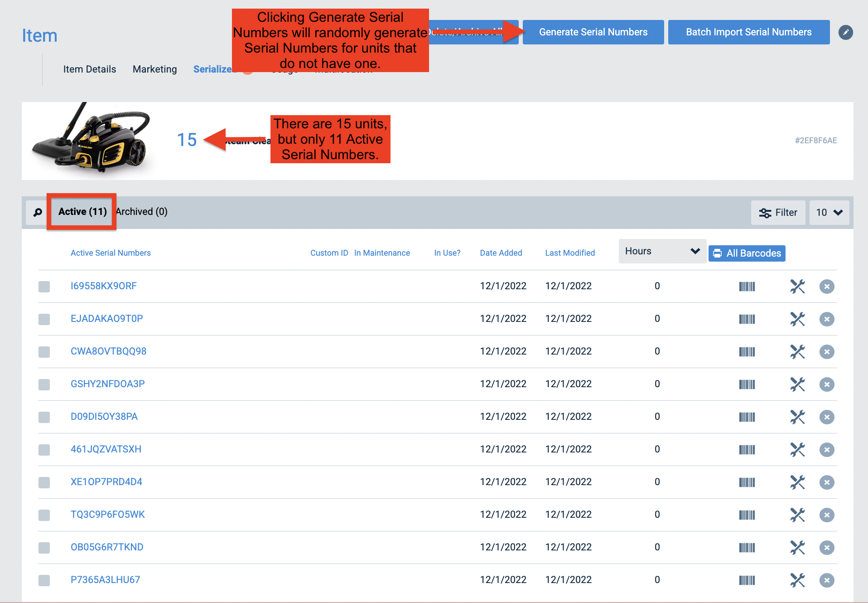Check the box for CWA8OVTBQQ98
This screenshot has height=603, width=868.
click(x=44, y=351)
